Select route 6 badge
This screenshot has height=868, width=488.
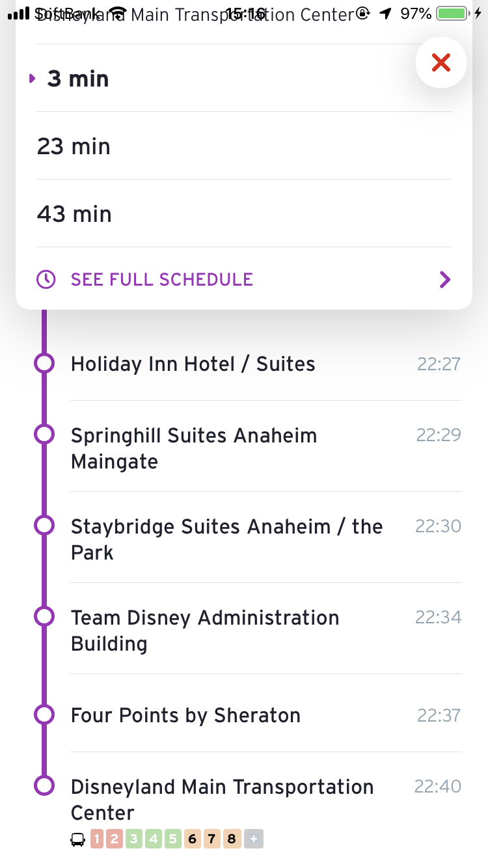(x=192, y=839)
